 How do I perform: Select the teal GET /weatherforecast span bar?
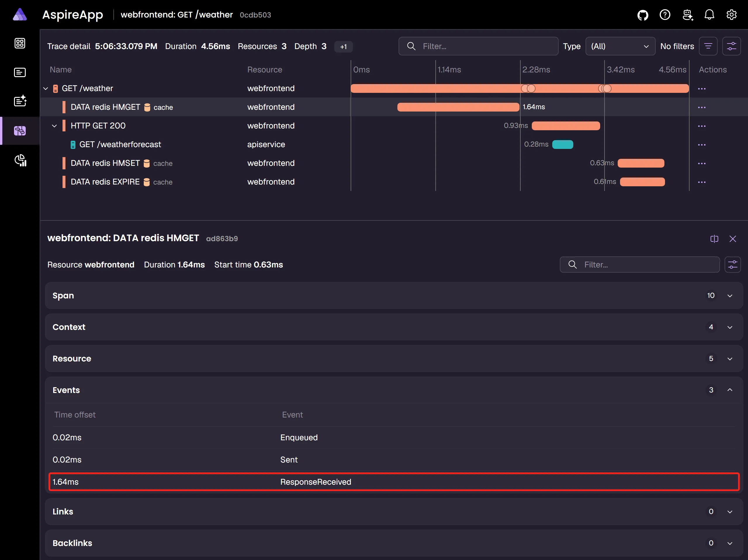(562, 144)
